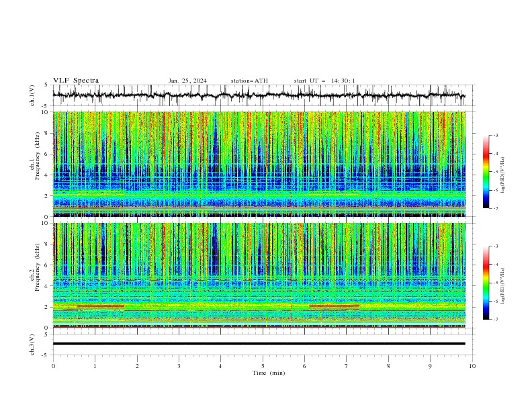
Task: Click the "9" tick on the time axis
Action: point(430,366)
